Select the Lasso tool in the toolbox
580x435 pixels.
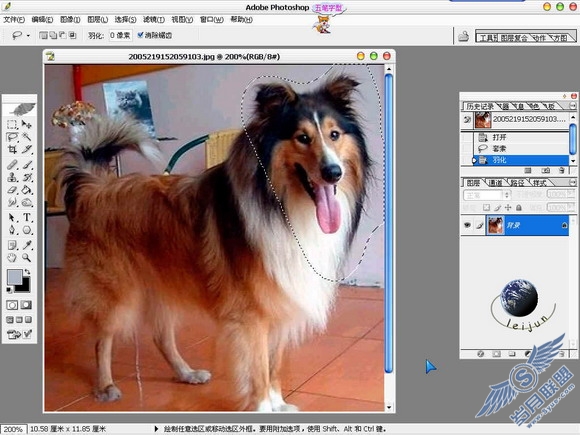pyautogui.click(x=12, y=137)
